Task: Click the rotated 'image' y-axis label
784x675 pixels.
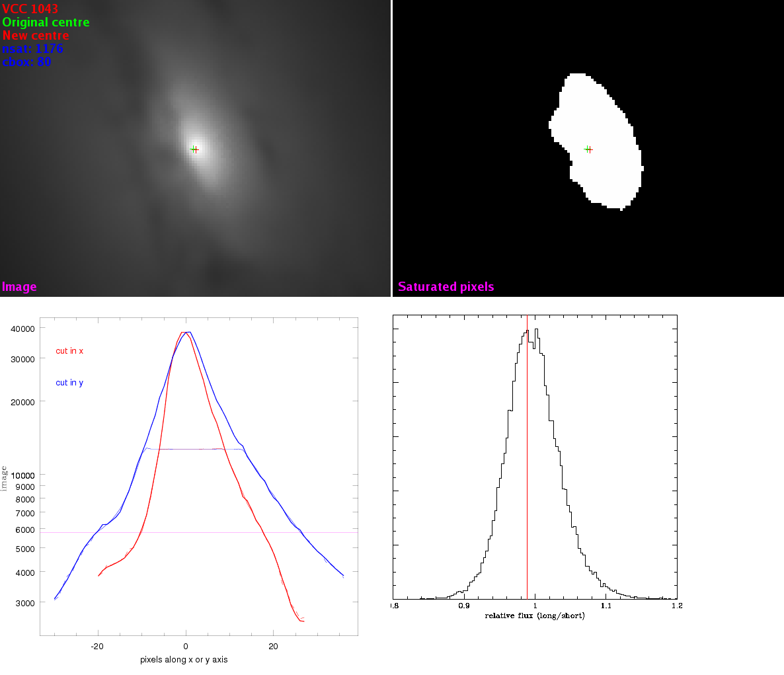Action: pyautogui.click(x=4, y=478)
